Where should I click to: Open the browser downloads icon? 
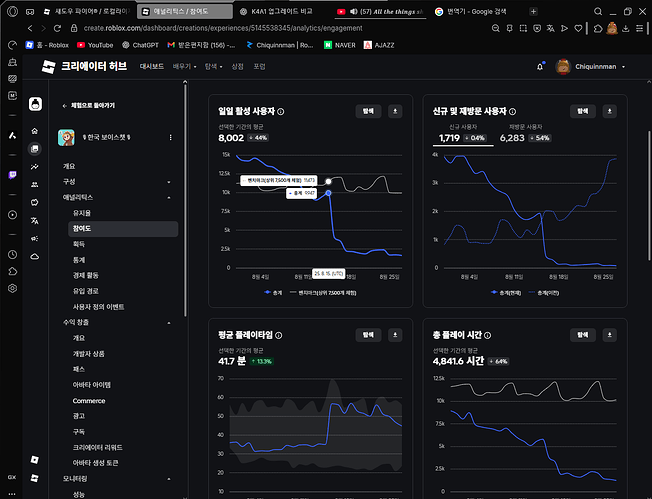(626, 28)
